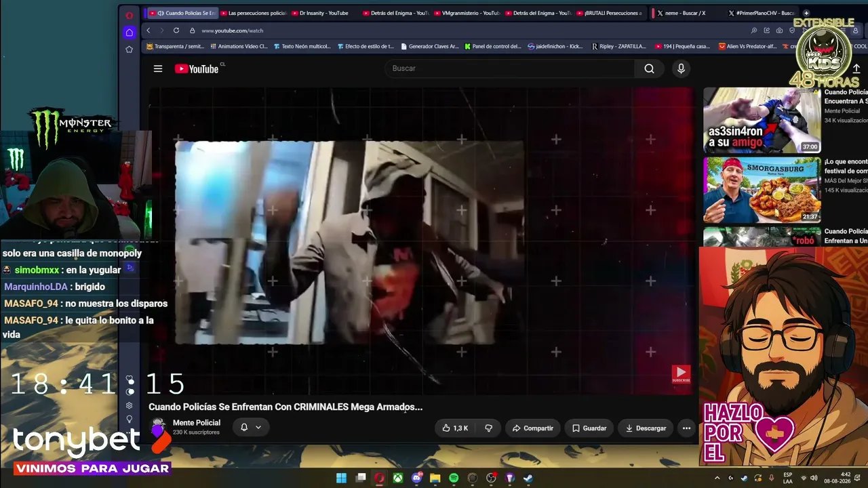
Task: Open the volume control in system tray
Action: click(814, 478)
